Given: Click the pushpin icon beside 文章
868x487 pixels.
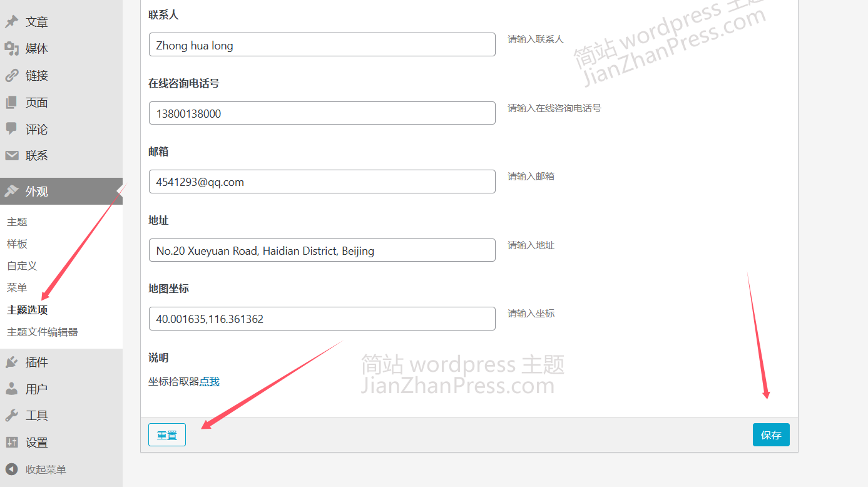Looking at the screenshot, I should (x=11, y=22).
